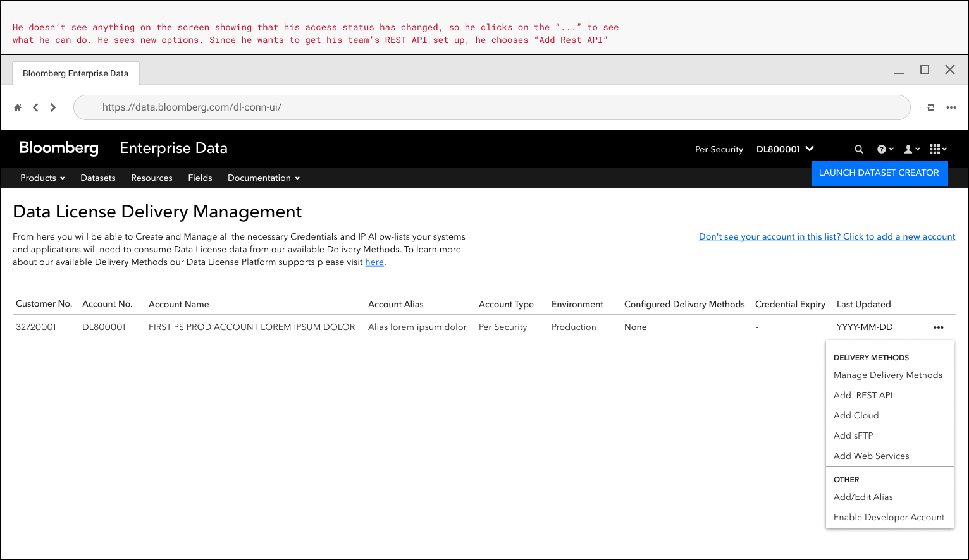Choose Add REST API from the menu
The width and height of the screenshot is (969, 560).
863,396
